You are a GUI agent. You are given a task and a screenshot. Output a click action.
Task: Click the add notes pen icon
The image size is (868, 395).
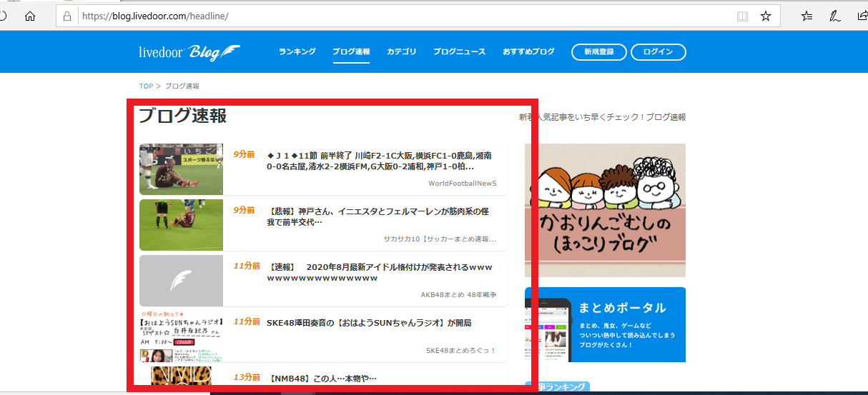tap(834, 16)
